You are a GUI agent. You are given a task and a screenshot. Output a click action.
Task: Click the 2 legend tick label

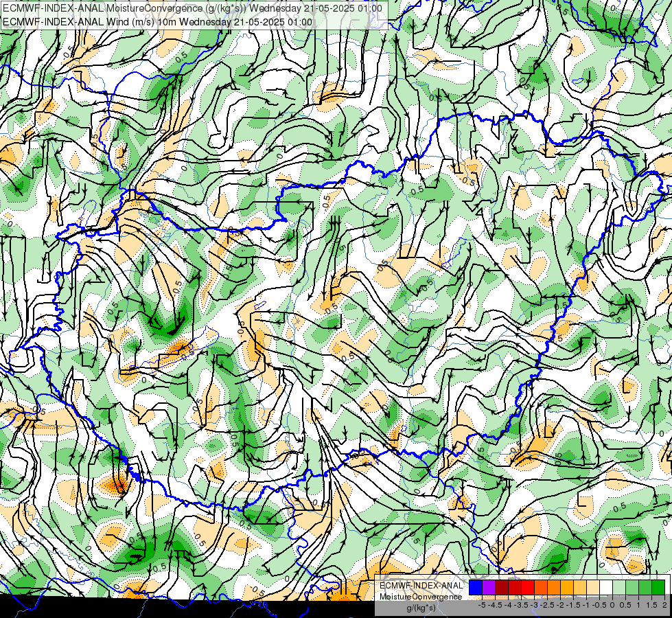click(x=664, y=605)
